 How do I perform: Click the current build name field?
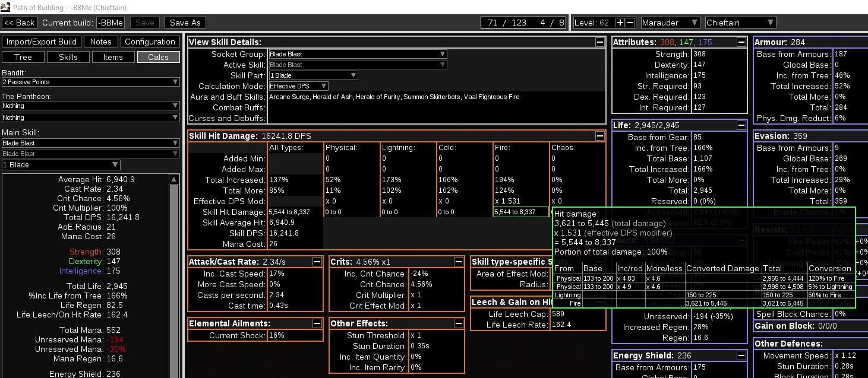(x=111, y=23)
